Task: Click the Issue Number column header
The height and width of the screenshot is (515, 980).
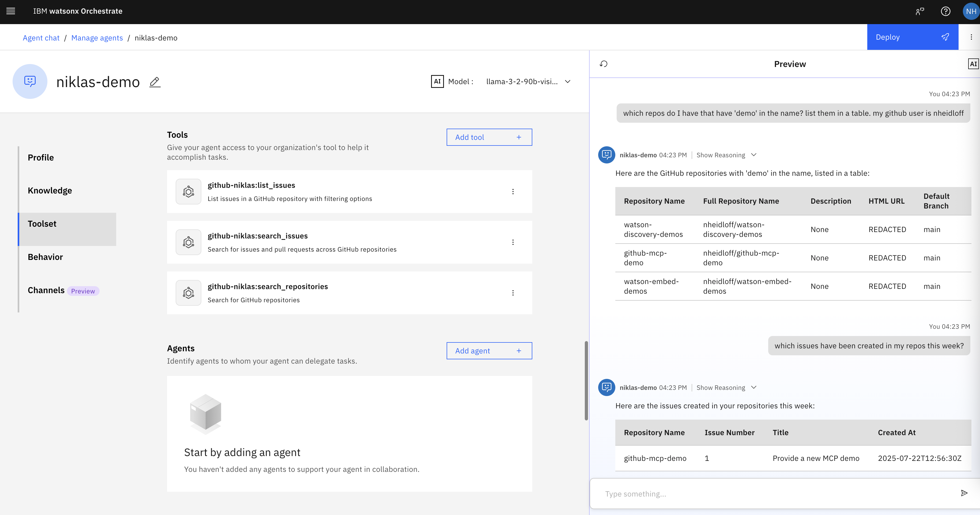Action: 729,432
